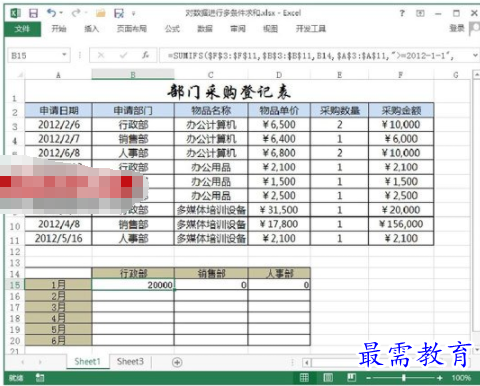Select the 6月 row label
The image size is (480, 386).
[x=58, y=340]
